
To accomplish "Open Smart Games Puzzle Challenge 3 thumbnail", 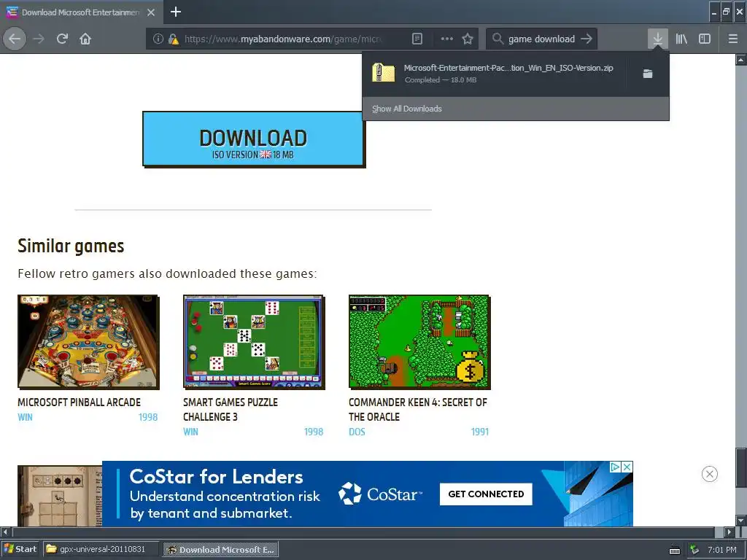I will 254,341.
